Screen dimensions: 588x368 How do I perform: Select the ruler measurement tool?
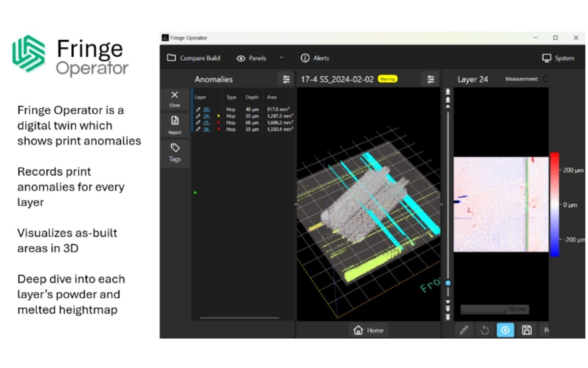coord(464,330)
